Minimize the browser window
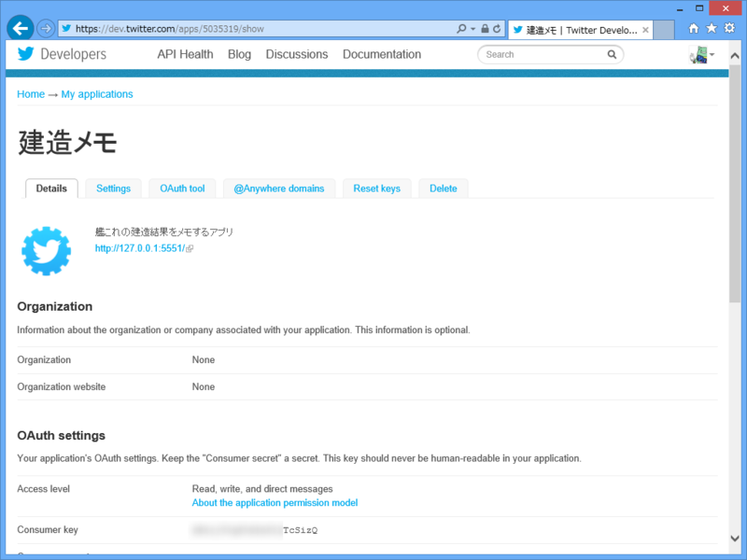This screenshot has height=560, width=747. (680, 9)
